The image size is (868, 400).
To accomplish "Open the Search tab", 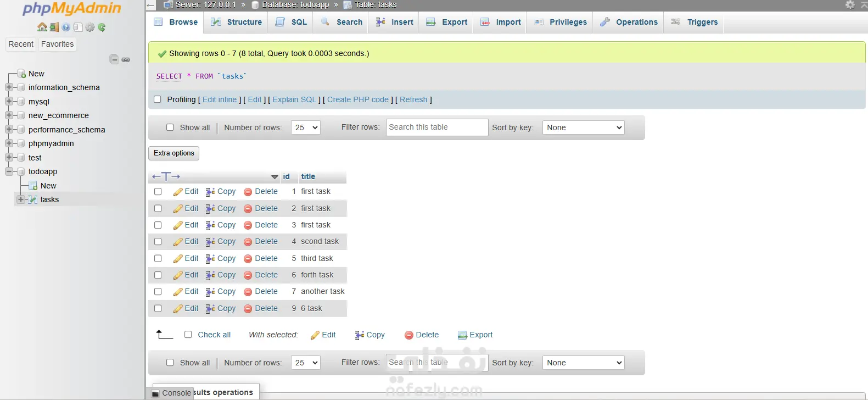I will point(342,22).
